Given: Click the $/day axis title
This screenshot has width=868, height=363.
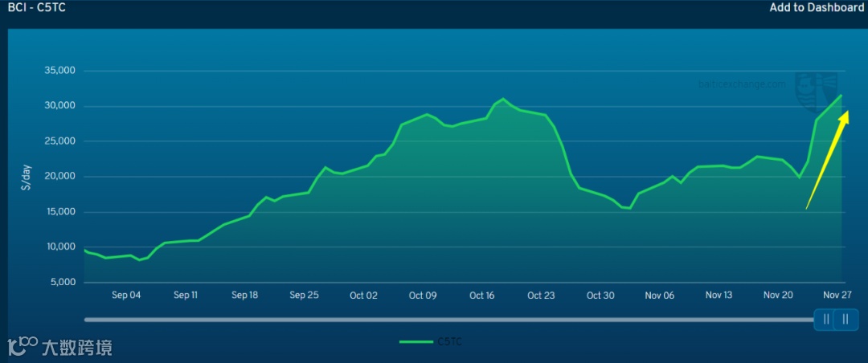Looking at the screenshot, I should click(27, 177).
